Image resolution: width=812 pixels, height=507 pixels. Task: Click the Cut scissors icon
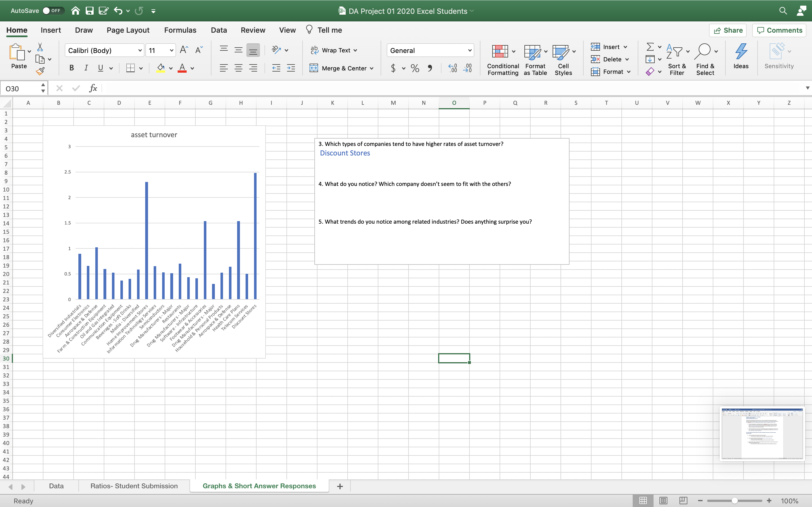tap(40, 47)
